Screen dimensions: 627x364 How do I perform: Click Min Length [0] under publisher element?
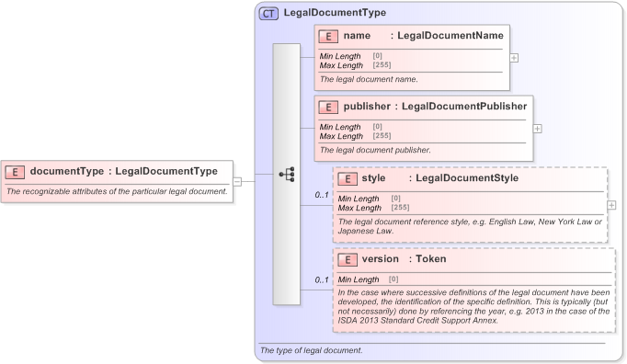pos(350,127)
